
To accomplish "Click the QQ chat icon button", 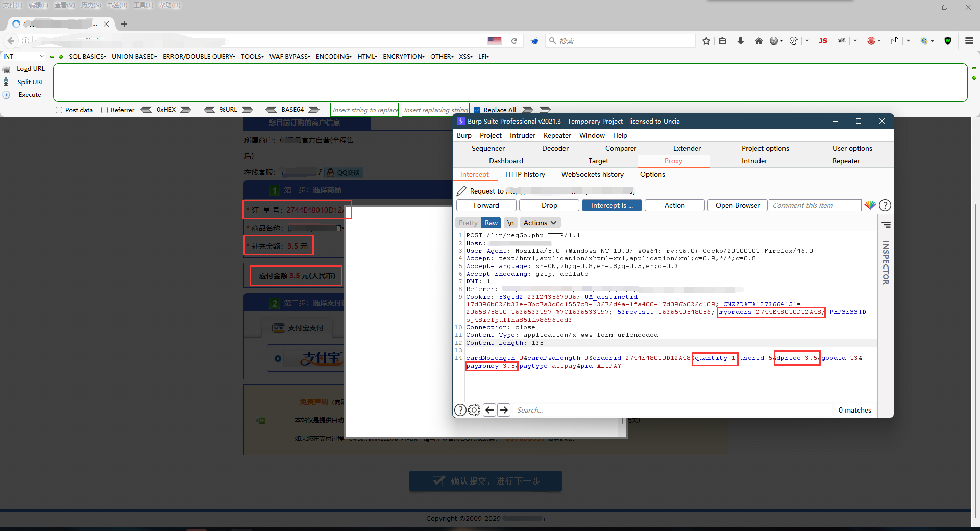I will pyautogui.click(x=344, y=173).
